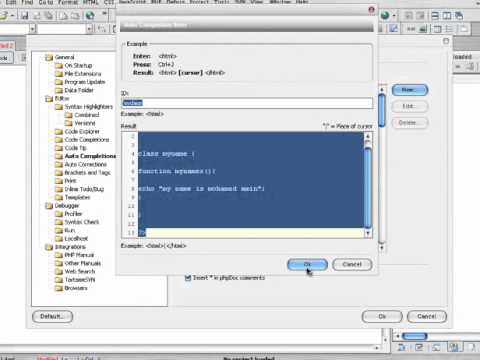Viewport: 480px width, 360px height.
Task: Click the tile horizontally window icon
Action: click(435, 15)
